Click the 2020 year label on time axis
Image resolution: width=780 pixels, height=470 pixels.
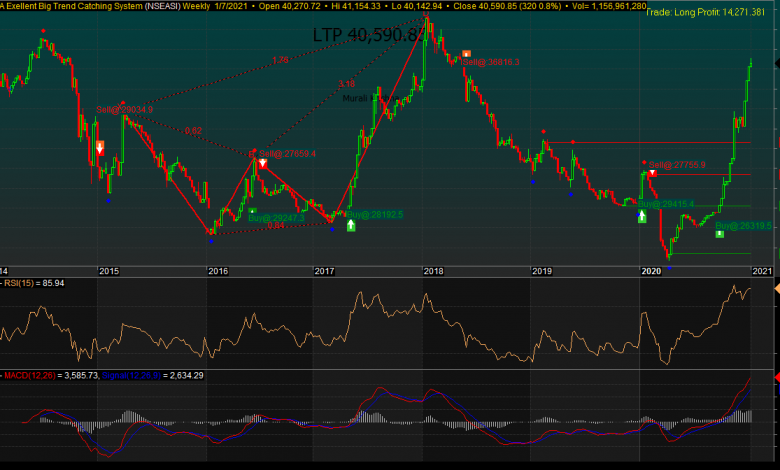651,271
